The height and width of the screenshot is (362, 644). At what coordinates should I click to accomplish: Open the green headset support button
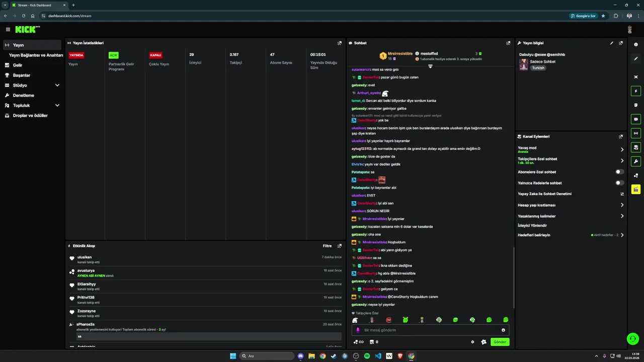point(632,339)
